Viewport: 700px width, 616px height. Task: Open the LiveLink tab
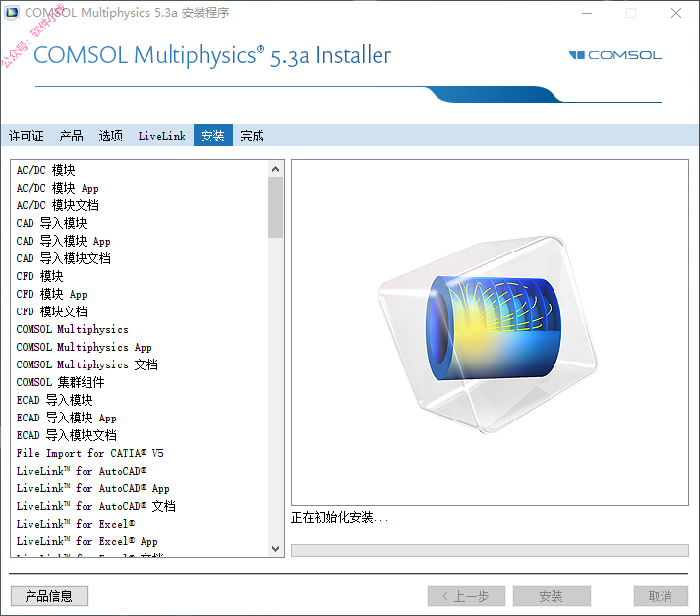(x=161, y=136)
